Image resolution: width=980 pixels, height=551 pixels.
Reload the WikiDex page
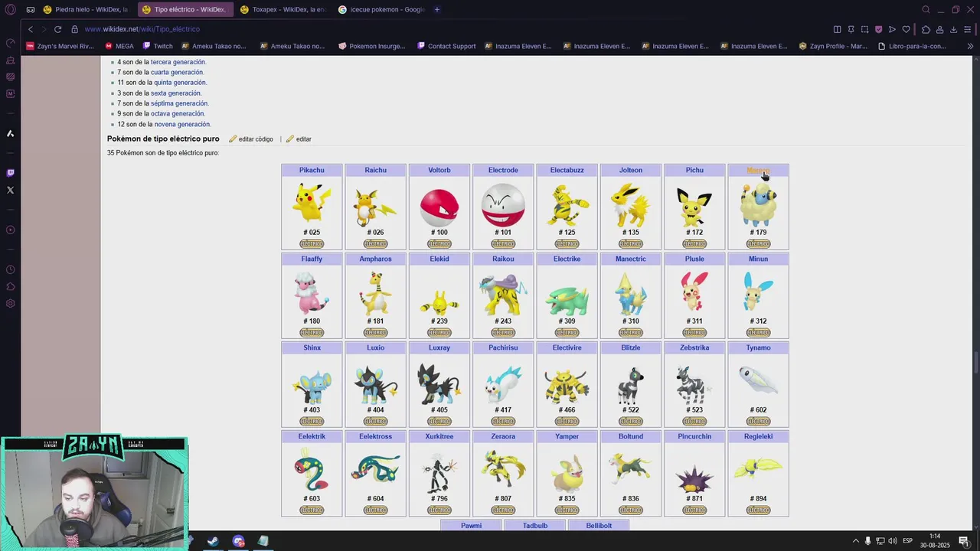pos(57,29)
